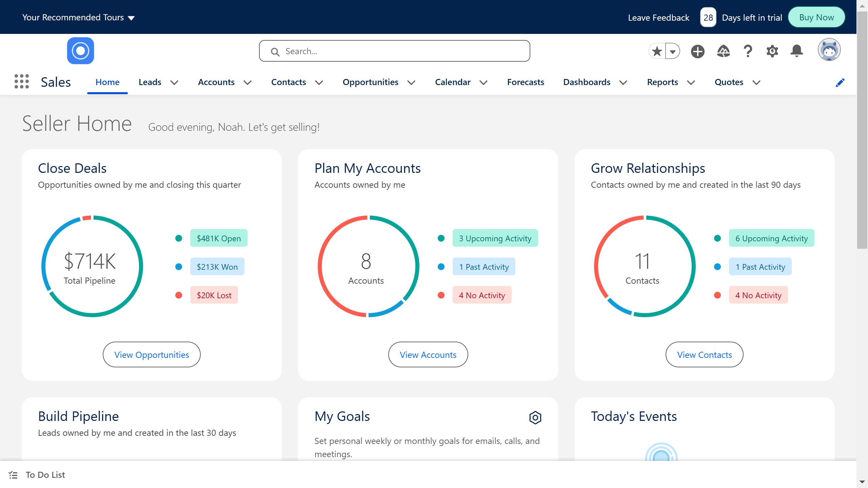Open the Trailhead help resources icon
The image size is (868, 488).
723,51
